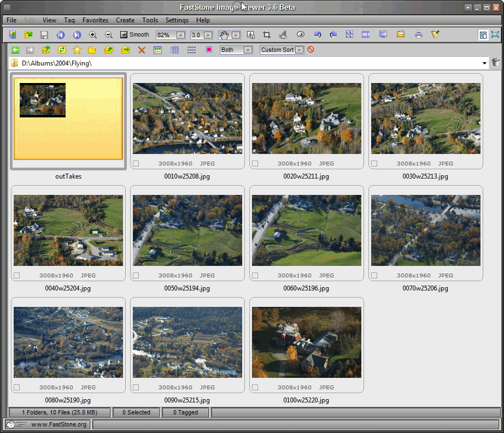Rotate the image left
This screenshot has width=504, height=433.
coord(318,34)
